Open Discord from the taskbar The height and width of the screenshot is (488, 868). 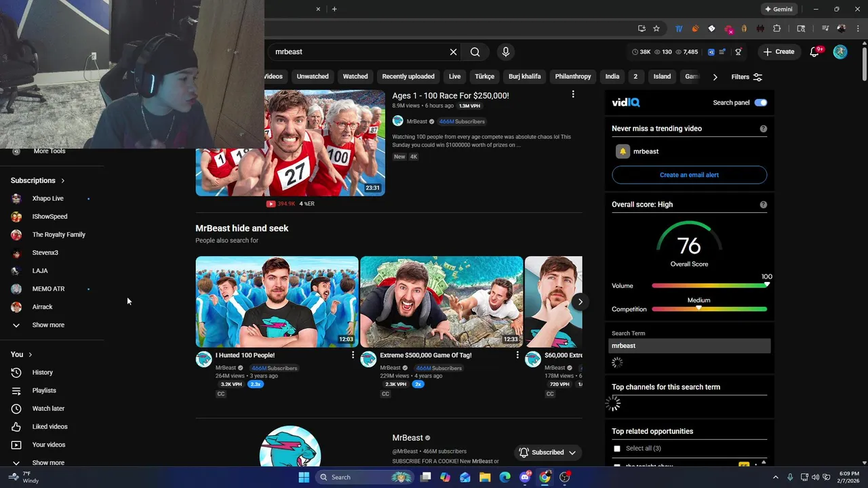tap(525, 477)
